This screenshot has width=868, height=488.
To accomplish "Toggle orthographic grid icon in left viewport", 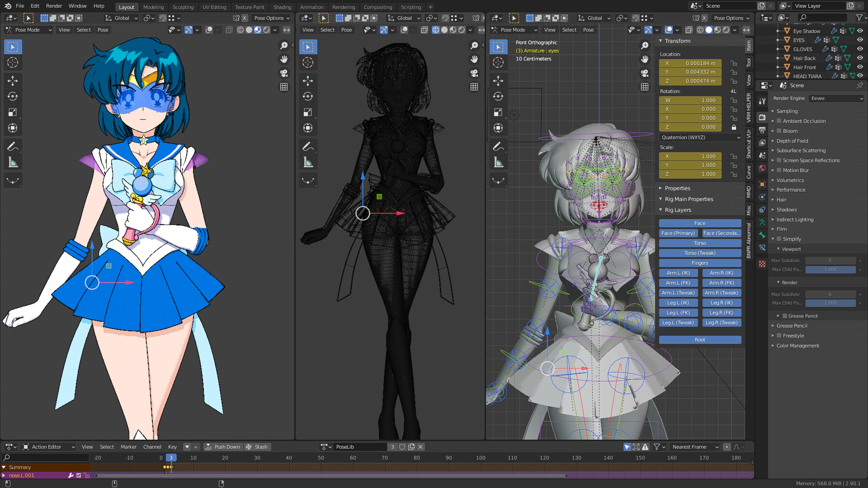I will [x=284, y=87].
